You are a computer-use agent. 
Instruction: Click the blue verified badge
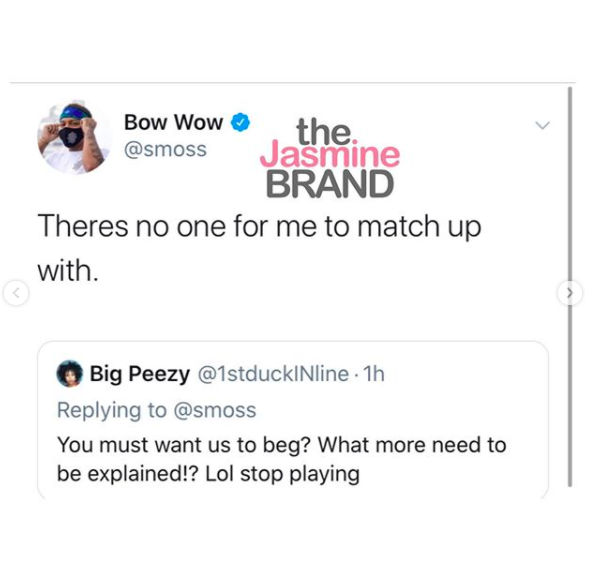[240, 122]
